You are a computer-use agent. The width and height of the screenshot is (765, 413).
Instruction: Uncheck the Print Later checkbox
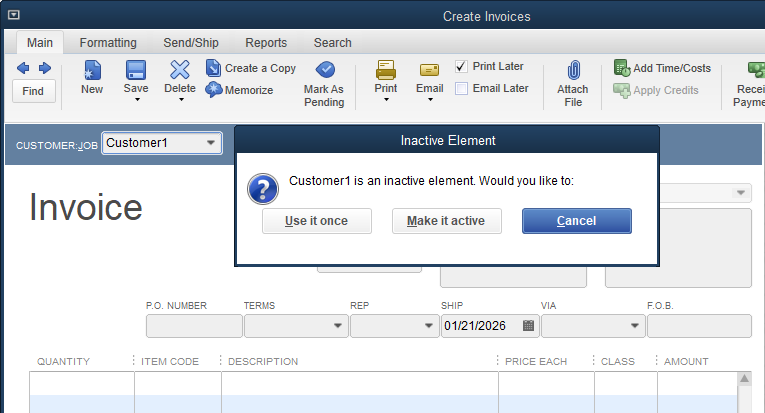coord(461,67)
